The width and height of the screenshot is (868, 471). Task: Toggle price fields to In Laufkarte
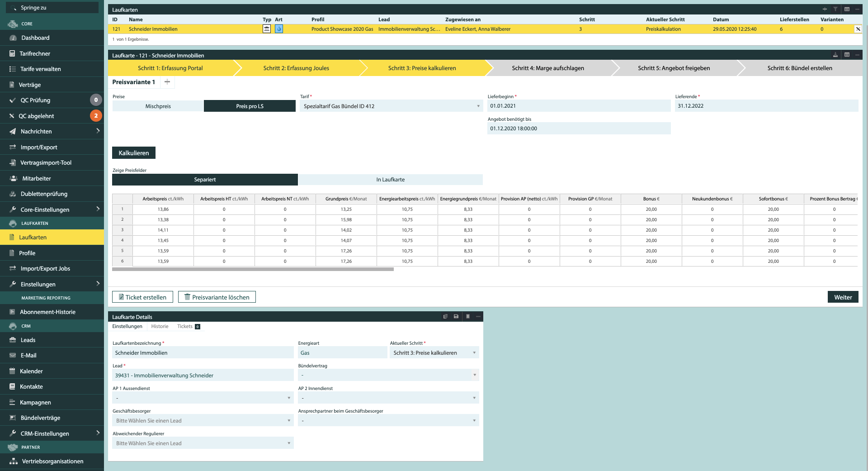pyautogui.click(x=390, y=180)
